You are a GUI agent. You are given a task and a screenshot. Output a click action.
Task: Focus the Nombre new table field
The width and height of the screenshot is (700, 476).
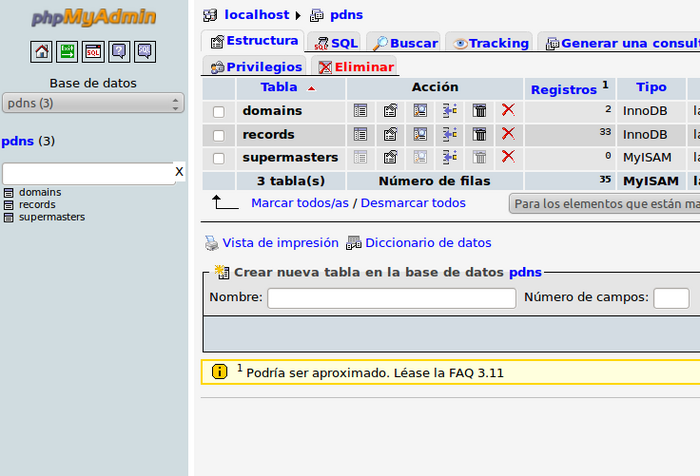click(392, 298)
